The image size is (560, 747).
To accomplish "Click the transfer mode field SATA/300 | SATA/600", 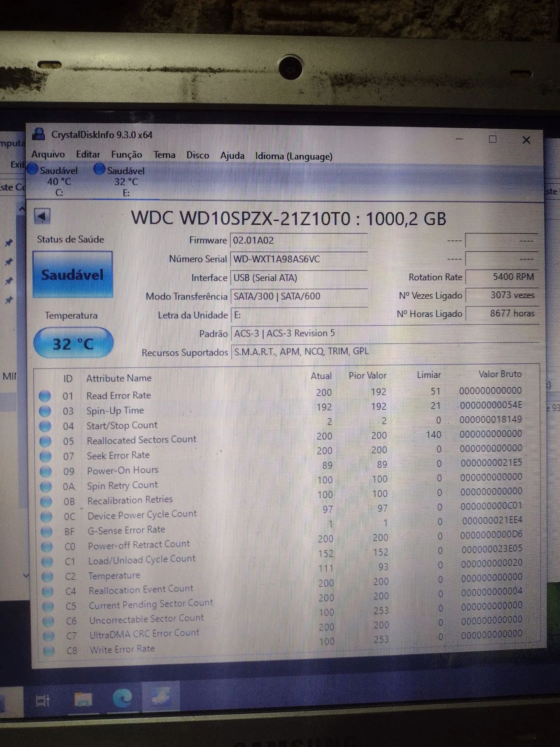I will coord(299,296).
